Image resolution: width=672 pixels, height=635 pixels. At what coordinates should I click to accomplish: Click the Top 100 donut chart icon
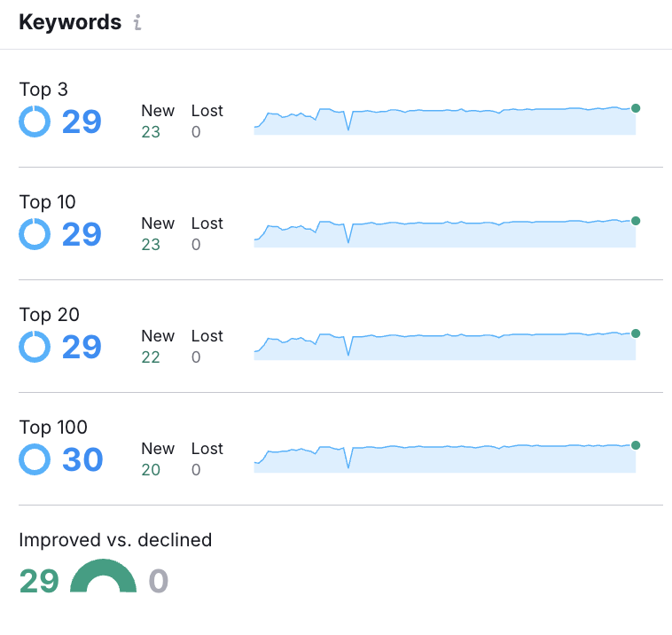point(35,459)
